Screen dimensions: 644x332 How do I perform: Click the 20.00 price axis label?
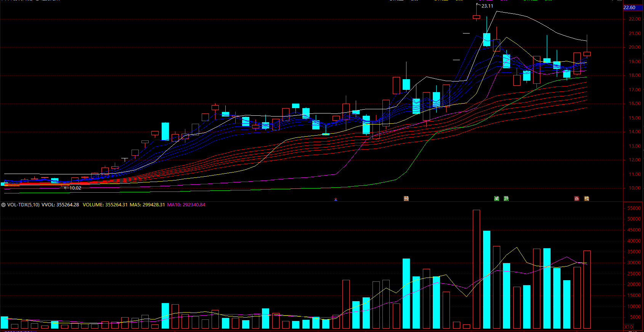point(635,47)
